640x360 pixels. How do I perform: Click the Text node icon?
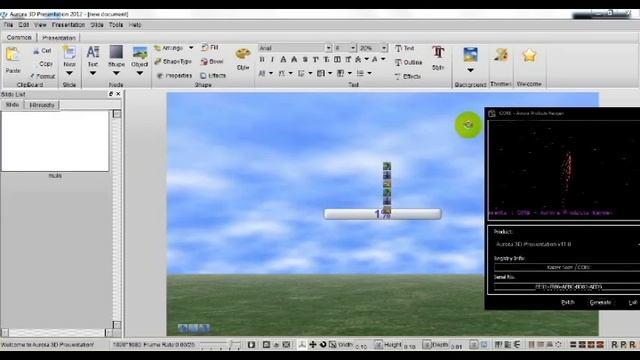[93, 52]
